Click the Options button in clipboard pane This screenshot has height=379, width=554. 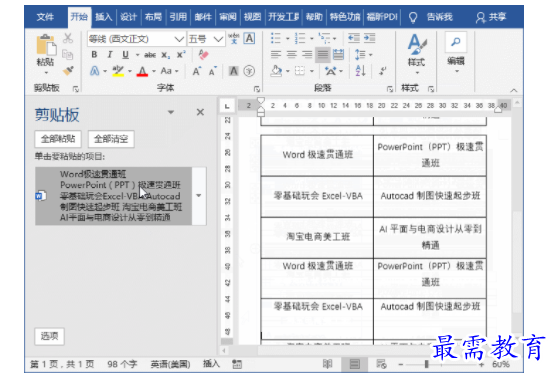point(49,336)
